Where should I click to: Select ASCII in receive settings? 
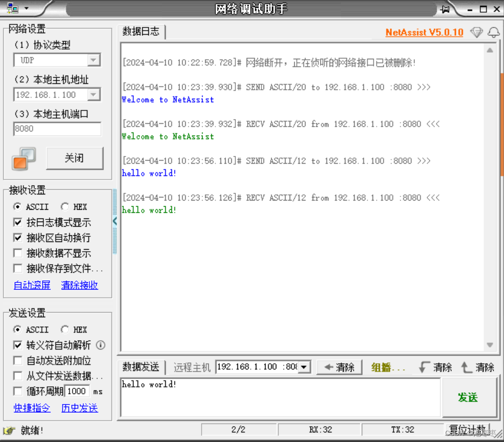(x=31, y=207)
